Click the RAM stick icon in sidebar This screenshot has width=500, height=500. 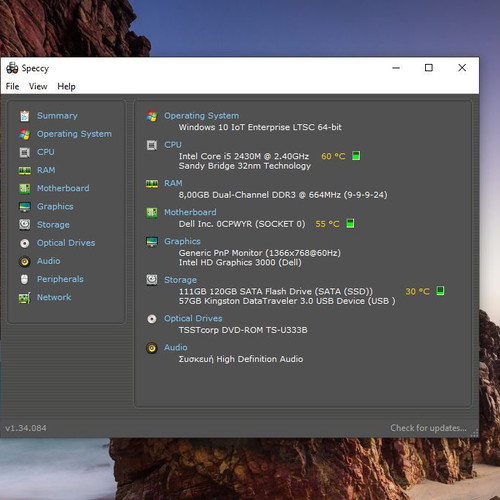[24, 171]
